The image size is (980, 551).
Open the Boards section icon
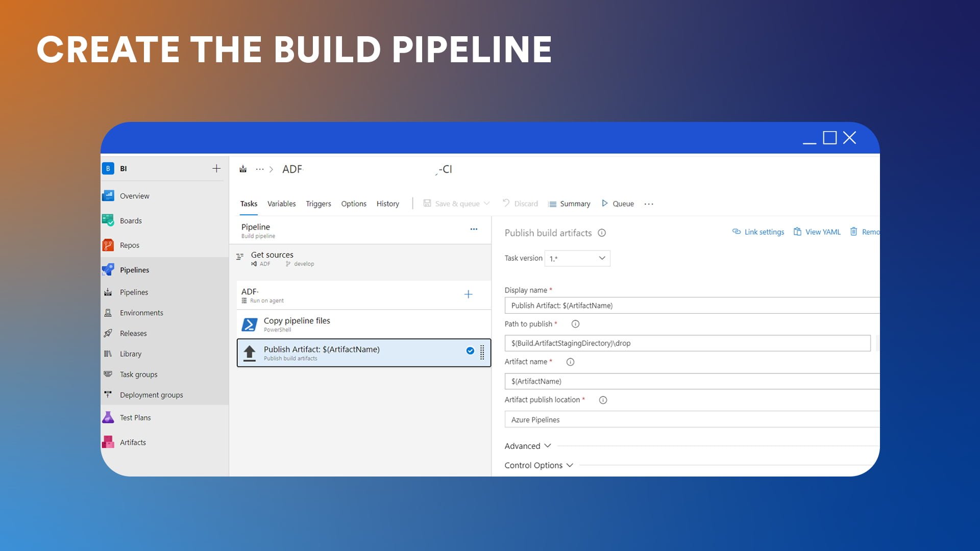[x=108, y=220]
